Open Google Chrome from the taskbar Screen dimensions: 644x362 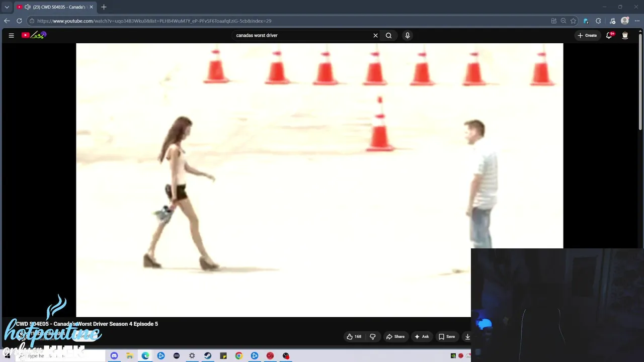click(239, 355)
